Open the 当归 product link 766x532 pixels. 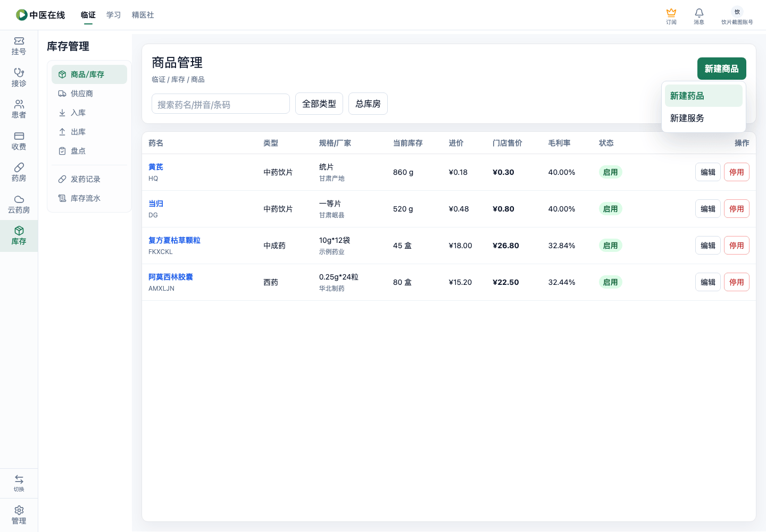coord(156,204)
